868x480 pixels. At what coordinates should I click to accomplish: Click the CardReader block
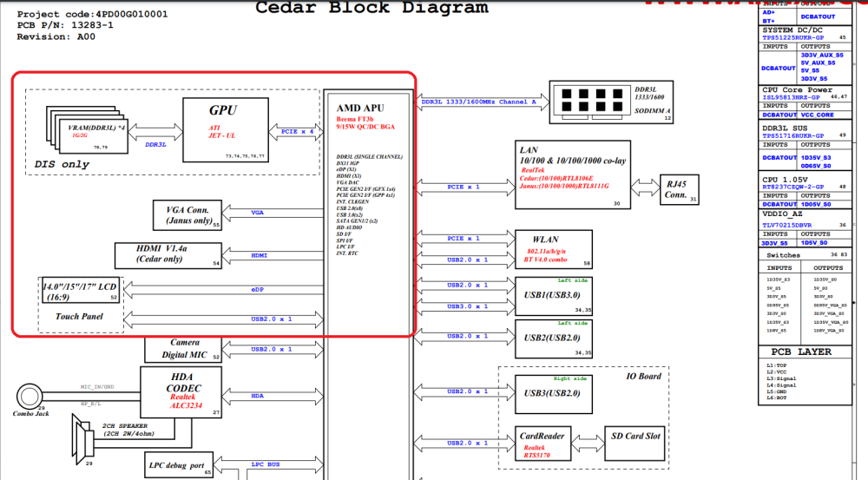pyautogui.click(x=543, y=444)
